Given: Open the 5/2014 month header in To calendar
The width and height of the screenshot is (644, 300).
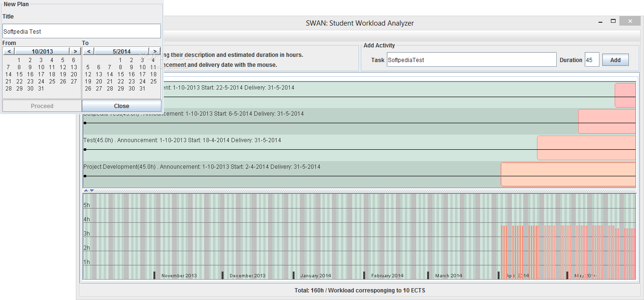Looking at the screenshot, I should click(x=122, y=51).
